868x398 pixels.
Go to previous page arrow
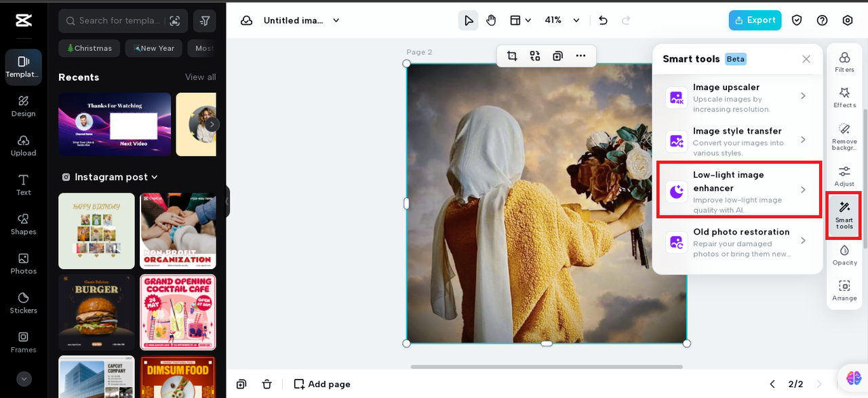point(772,384)
